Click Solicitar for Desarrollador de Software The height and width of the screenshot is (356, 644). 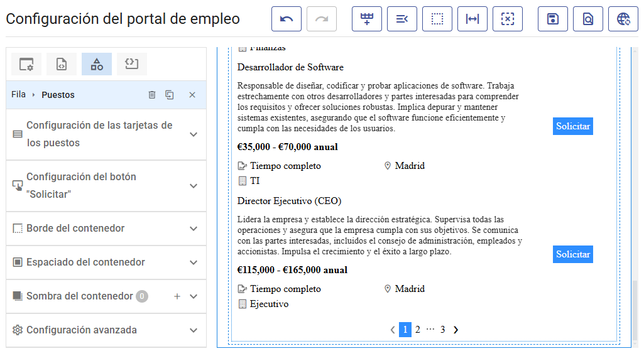(x=572, y=126)
